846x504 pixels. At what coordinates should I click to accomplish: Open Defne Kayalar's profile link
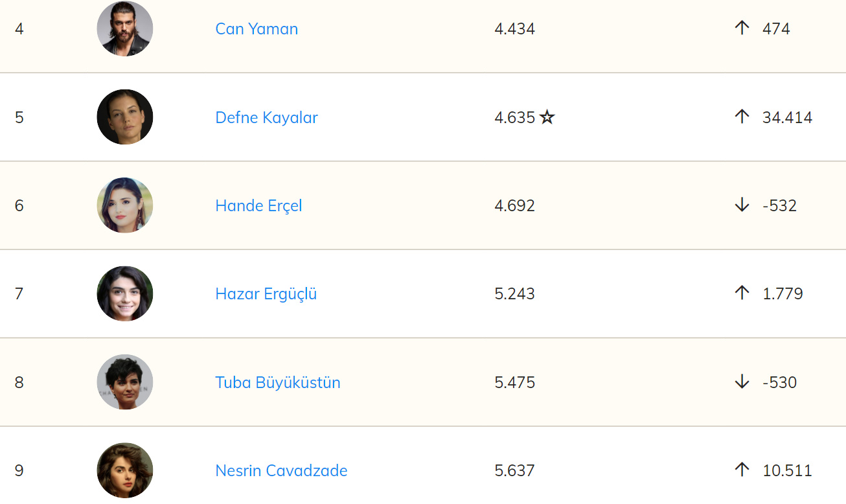(x=266, y=118)
